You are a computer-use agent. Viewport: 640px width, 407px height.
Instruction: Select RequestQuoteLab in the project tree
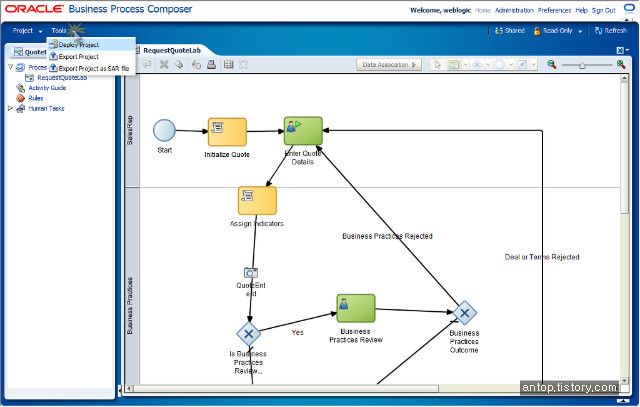62,78
